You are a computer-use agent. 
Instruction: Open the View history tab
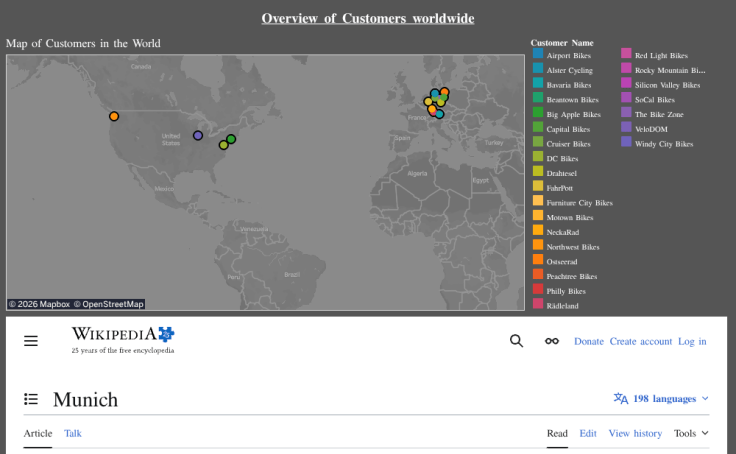[x=635, y=433]
